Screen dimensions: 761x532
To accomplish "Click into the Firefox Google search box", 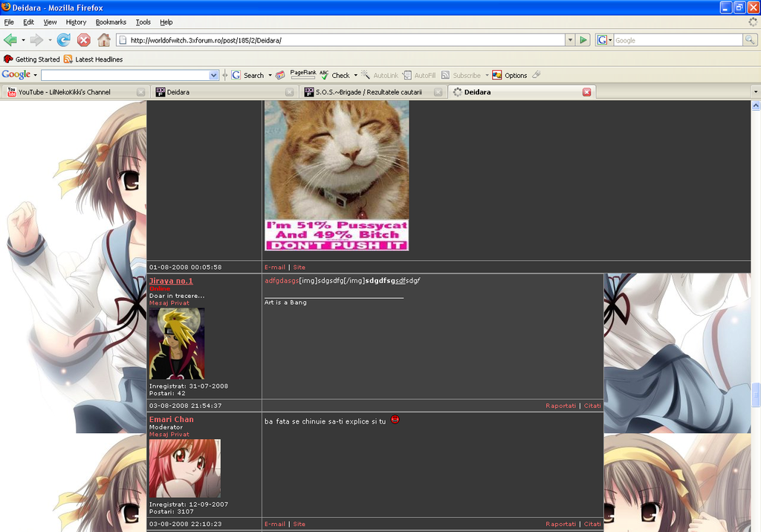I will (678, 40).
